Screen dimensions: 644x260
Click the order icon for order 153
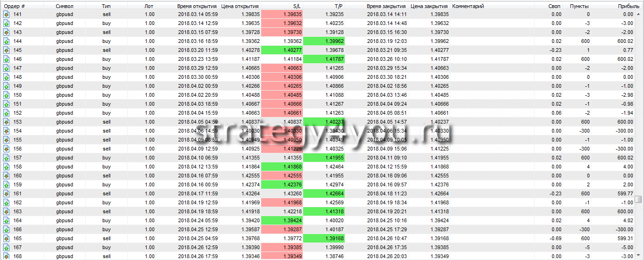(x=6, y=122)
